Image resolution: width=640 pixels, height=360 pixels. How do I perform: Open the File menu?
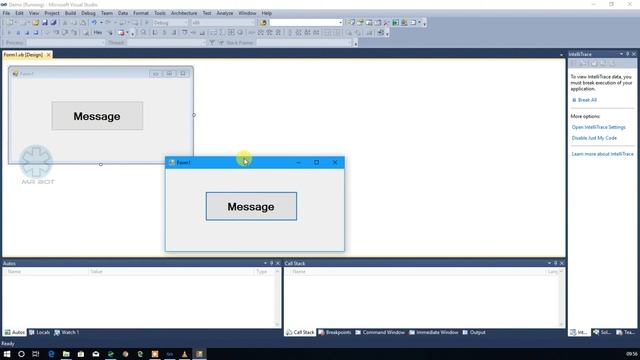tap(6, 13)
